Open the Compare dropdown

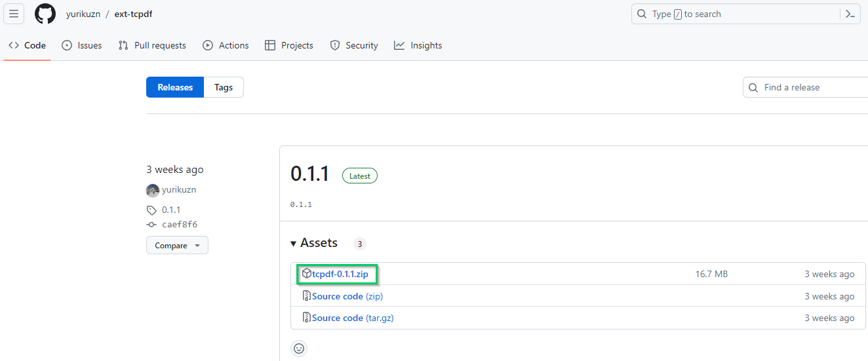point(177,245)
